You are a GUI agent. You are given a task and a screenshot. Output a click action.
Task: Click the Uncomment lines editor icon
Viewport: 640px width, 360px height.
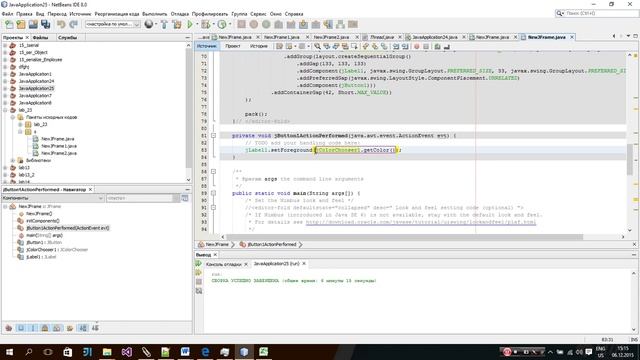pos(447,47)
